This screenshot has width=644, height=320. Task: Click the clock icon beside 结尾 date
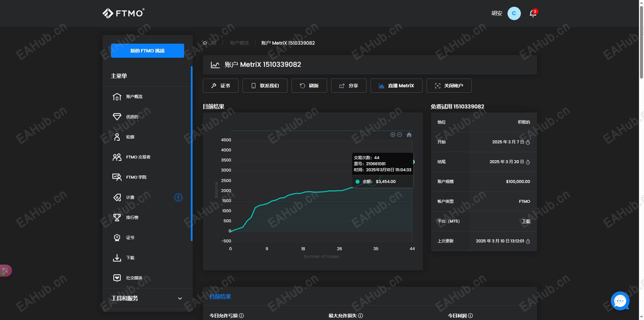click(x=528, y=162)
